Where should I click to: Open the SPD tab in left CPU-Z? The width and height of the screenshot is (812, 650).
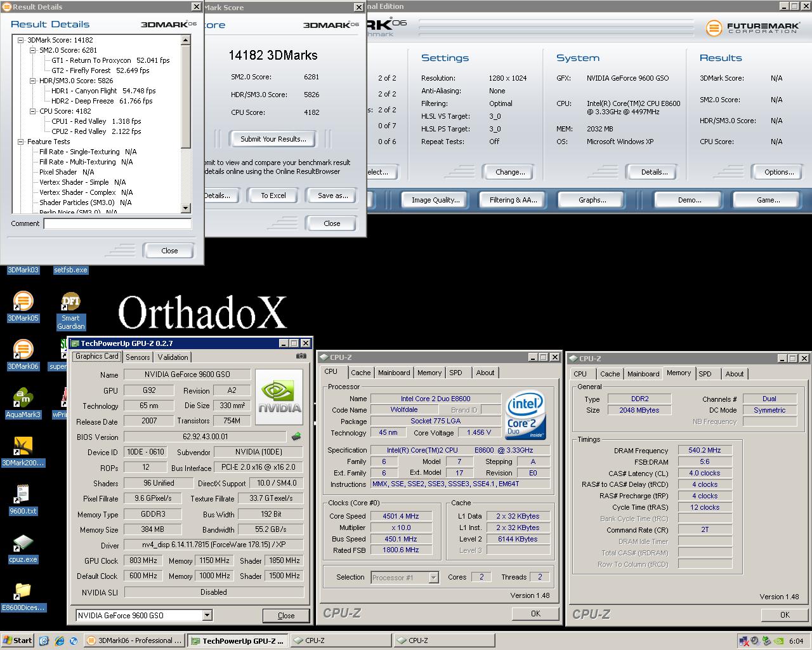455,373
